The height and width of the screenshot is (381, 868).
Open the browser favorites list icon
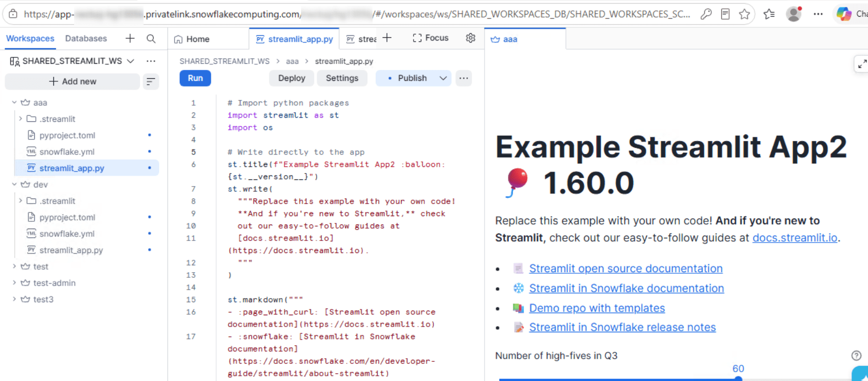point(769,14)
